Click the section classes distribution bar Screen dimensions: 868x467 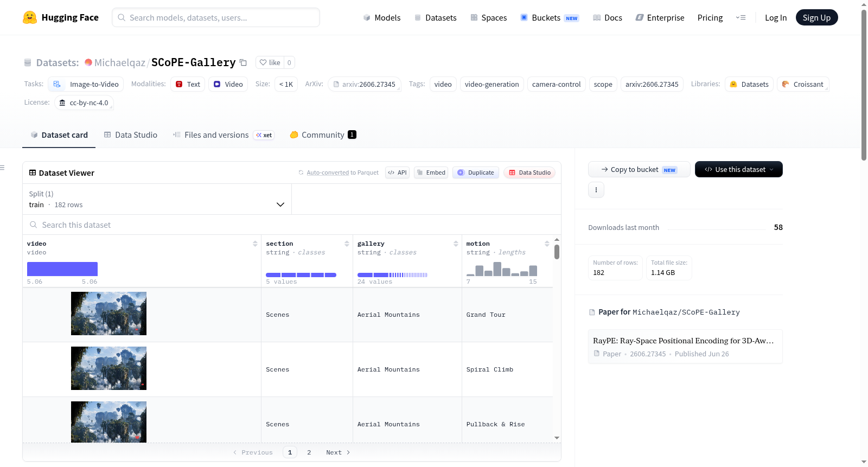click(301, 275)
